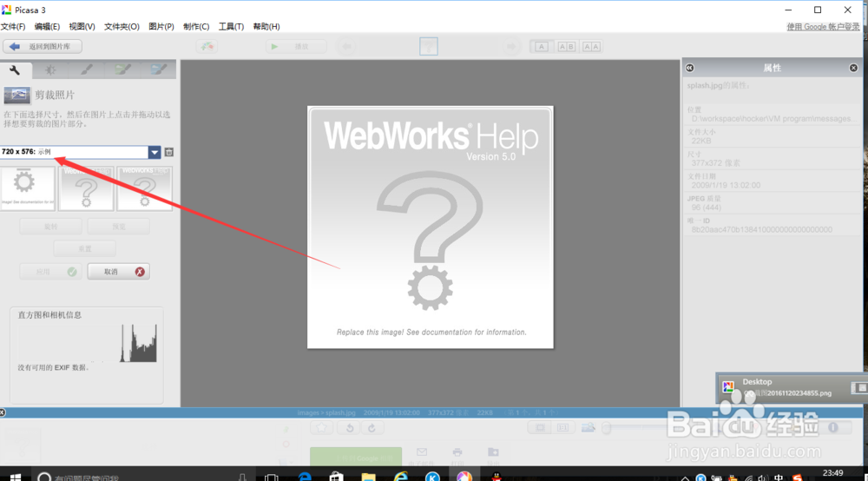Select the blue image effects tab
Screen dimensions: 868x481
[x=158, y=69]
